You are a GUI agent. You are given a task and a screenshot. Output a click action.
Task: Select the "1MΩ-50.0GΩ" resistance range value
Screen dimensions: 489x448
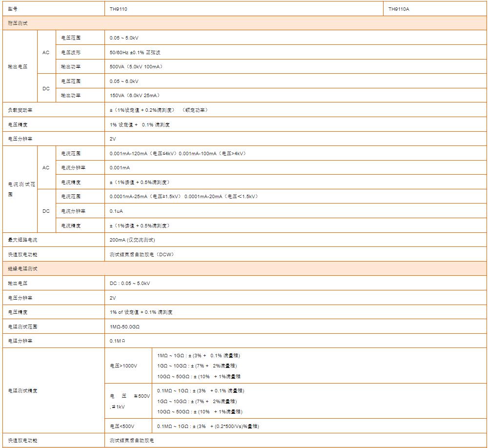(124, 326)
